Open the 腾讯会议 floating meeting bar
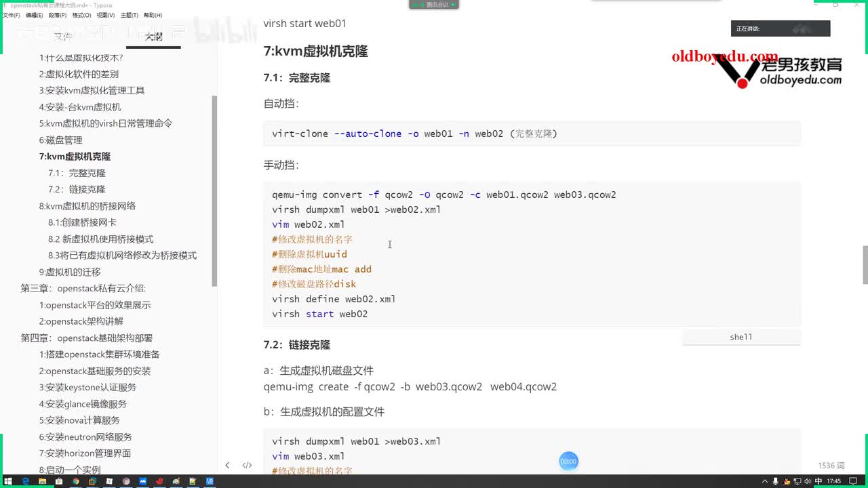Image resolution: width=868 pixels, height=488 pixels. click(434, 4)
